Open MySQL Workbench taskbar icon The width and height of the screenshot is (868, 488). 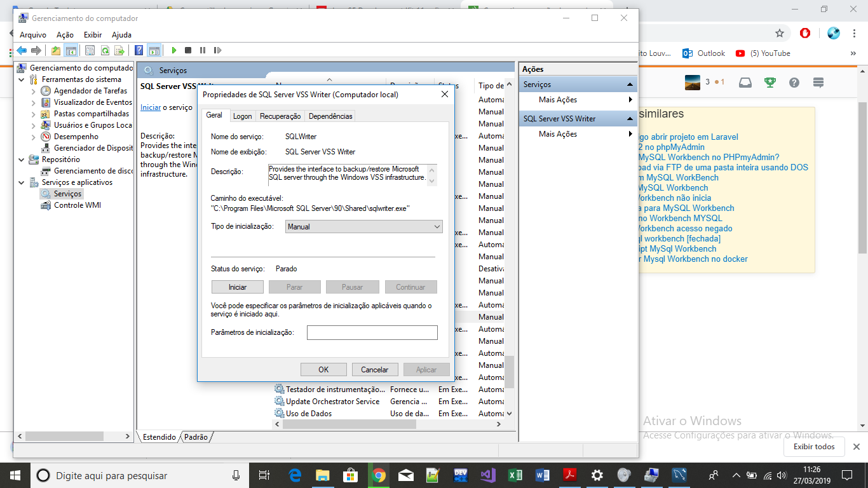(x=680, y=475)
